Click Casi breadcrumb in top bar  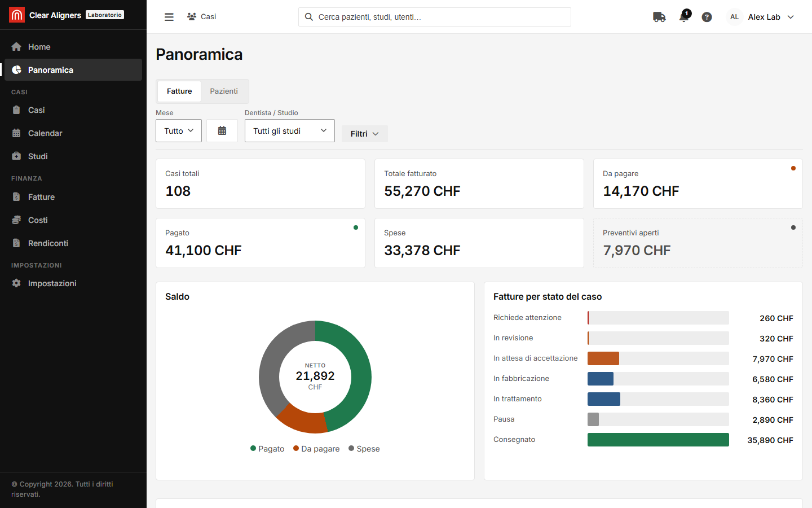click(x=202, y=17)
